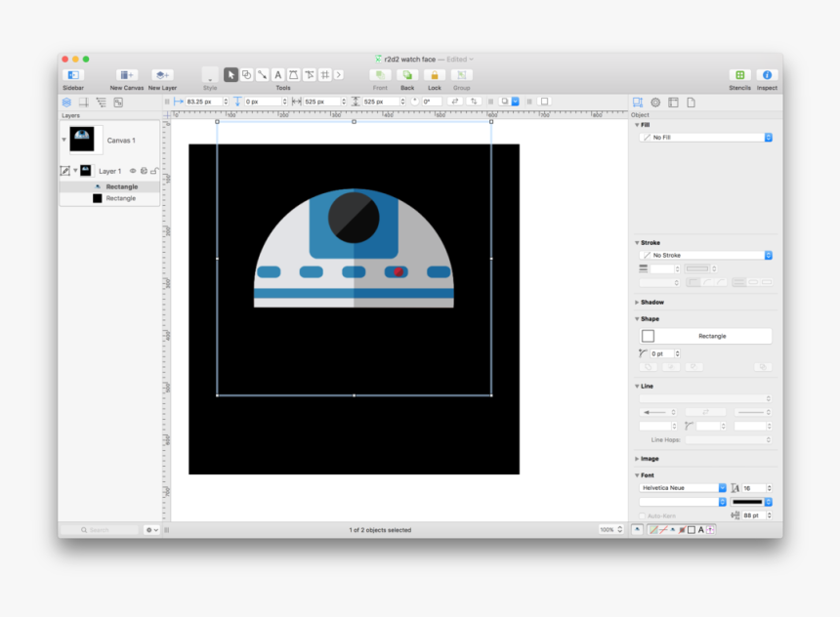Click the Lock icon
Image resolution: width=840 pixels, height=617 pixels.
pyautogui.click(x=435, y=75)
